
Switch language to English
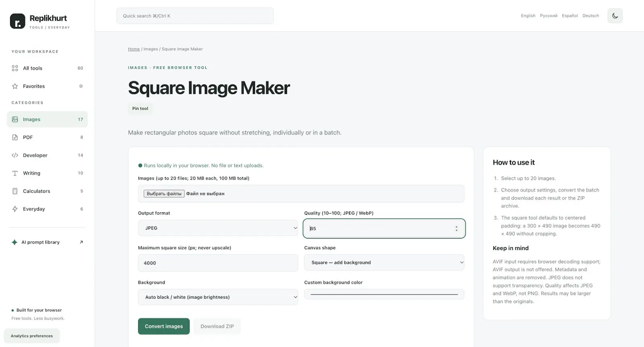tap(528, 16)
